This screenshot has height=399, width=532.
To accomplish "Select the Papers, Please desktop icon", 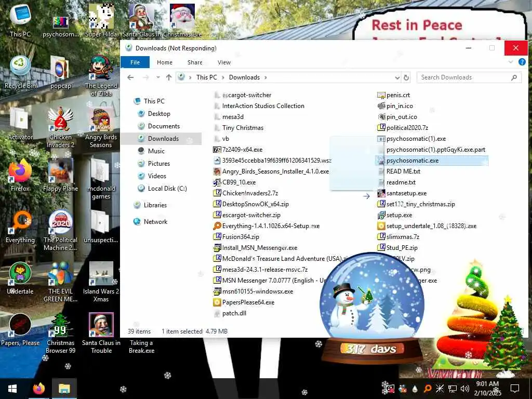I will tap(20, 329).
